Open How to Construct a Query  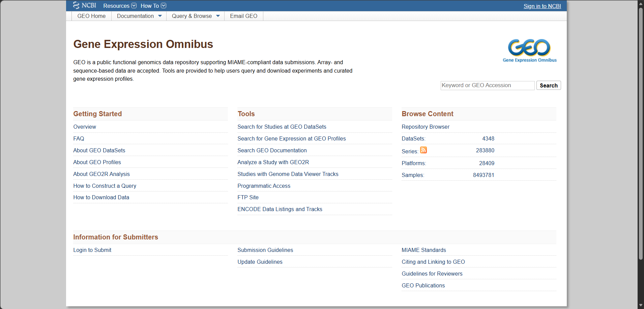pos(105,186)
